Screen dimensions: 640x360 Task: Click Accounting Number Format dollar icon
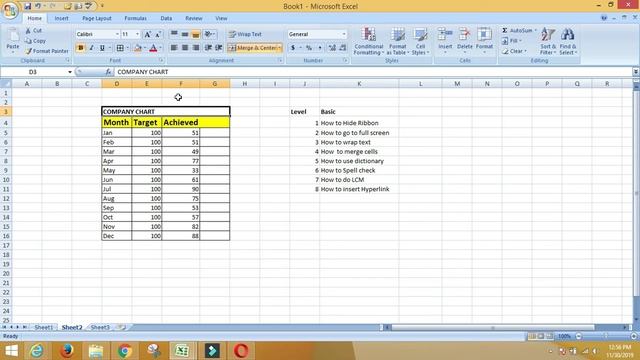(293, 48)
